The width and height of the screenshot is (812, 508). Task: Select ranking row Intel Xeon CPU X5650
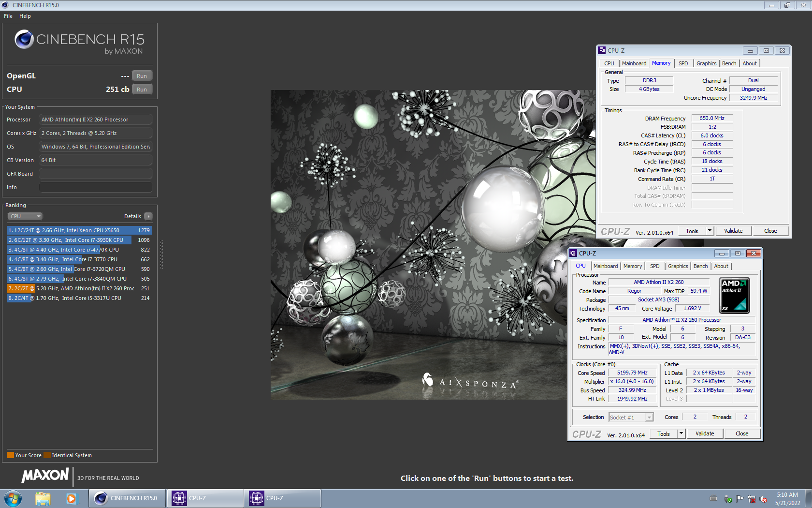coord(79,230)
